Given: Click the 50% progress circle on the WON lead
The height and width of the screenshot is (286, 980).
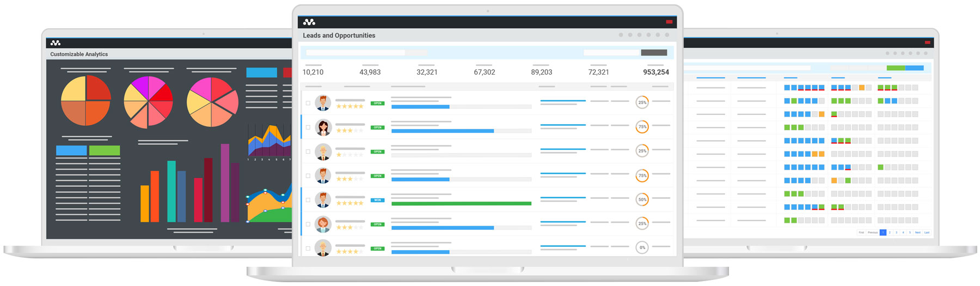Looking at the screenshot, I should coord(642,199).
